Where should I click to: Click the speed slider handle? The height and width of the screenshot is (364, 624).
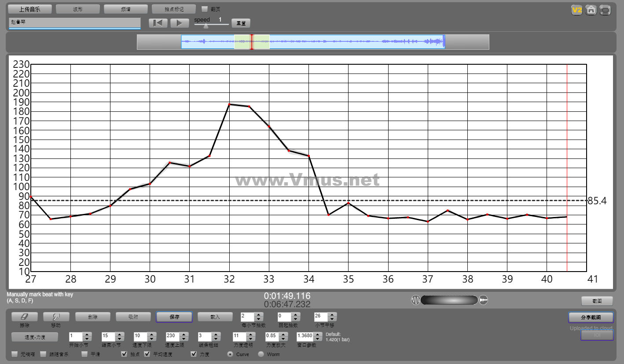pyautogui.click(x=206, y=26)
